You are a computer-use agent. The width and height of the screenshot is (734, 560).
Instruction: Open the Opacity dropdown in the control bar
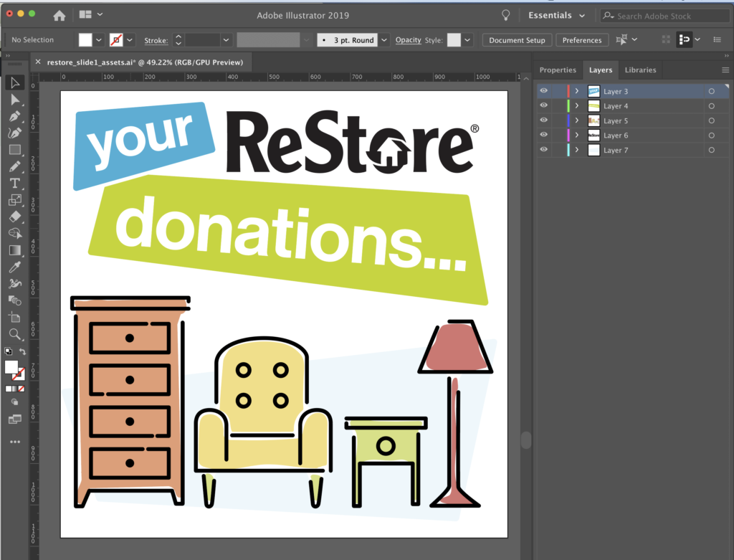pyautogui.click(x=408, y=40)
